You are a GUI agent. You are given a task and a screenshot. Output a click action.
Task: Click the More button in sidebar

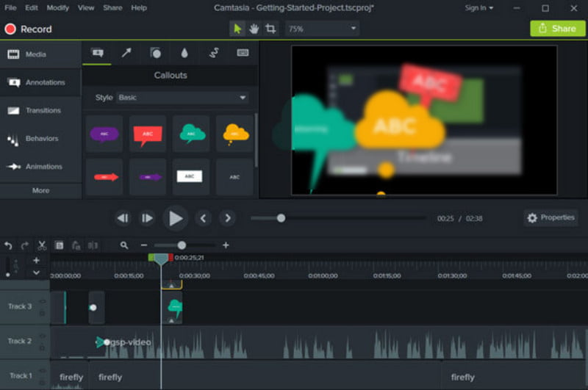click(x=40, y=191)
